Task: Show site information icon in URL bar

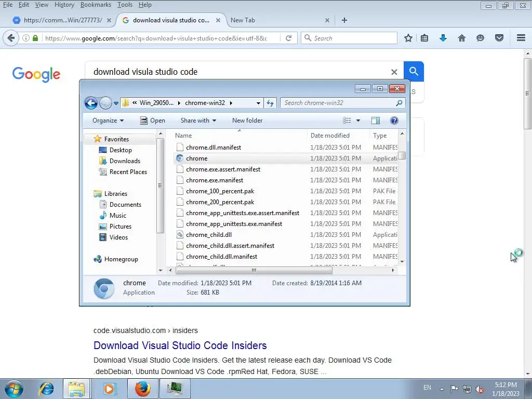Action: click(26, 38)
